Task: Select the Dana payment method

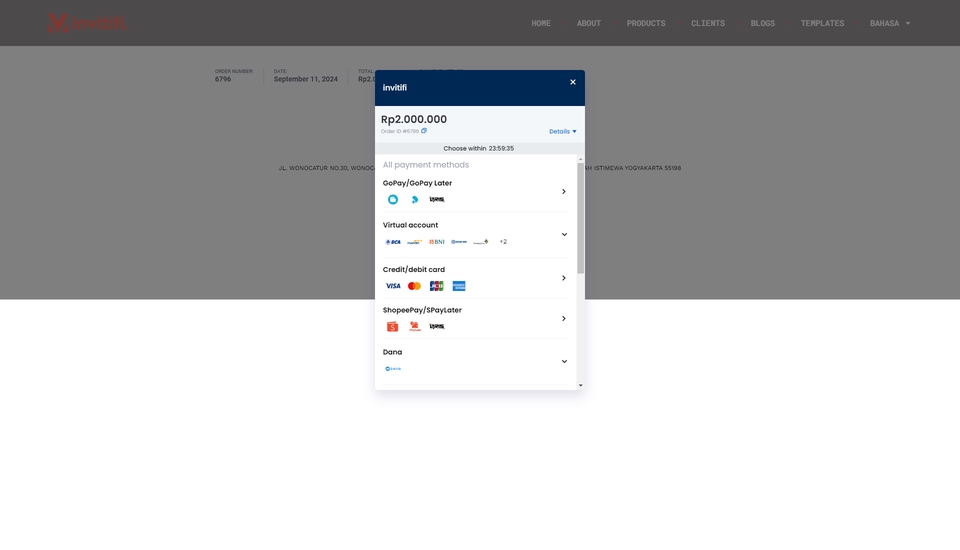Action: pyautogui.click(x=476, y=361)
